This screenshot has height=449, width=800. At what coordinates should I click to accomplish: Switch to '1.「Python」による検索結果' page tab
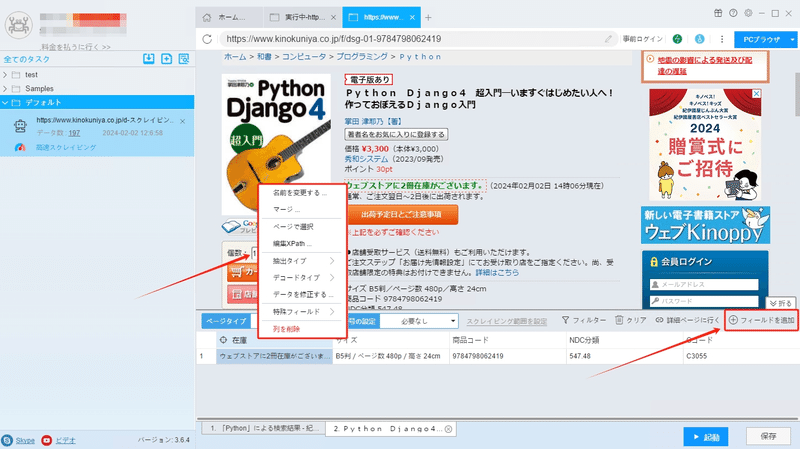(x=263, y=428)
